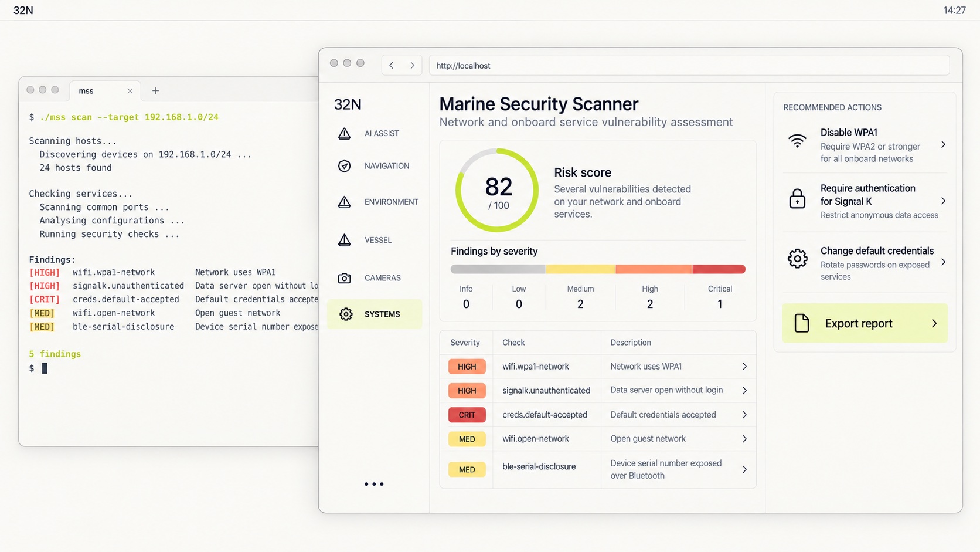Switch to the mss terminal tab

(105, 90)
